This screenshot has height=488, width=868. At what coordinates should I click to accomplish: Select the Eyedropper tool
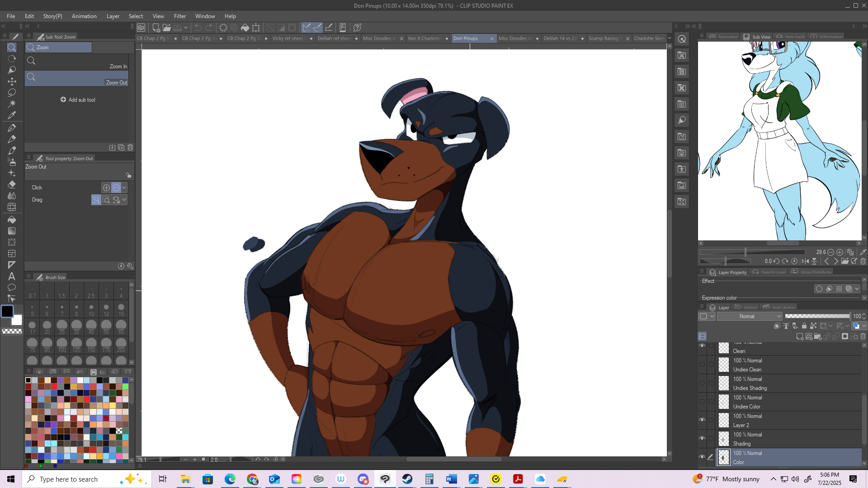click(x=12, y=116)
